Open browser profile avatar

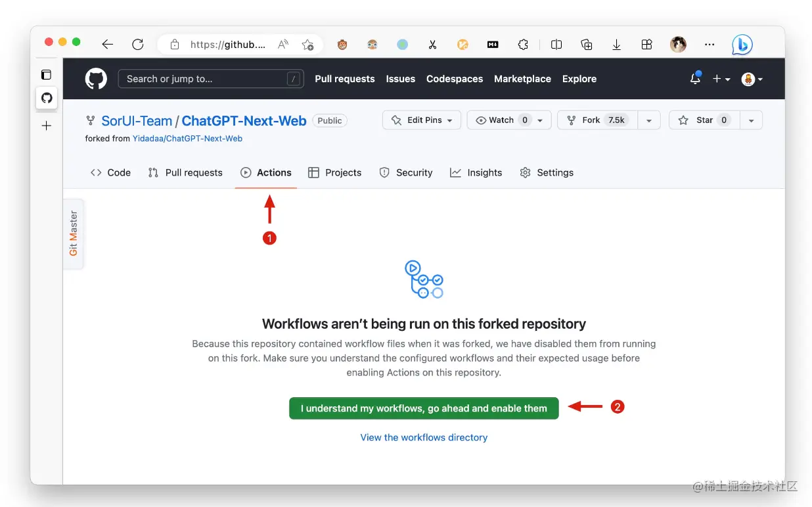click(678, 45)
